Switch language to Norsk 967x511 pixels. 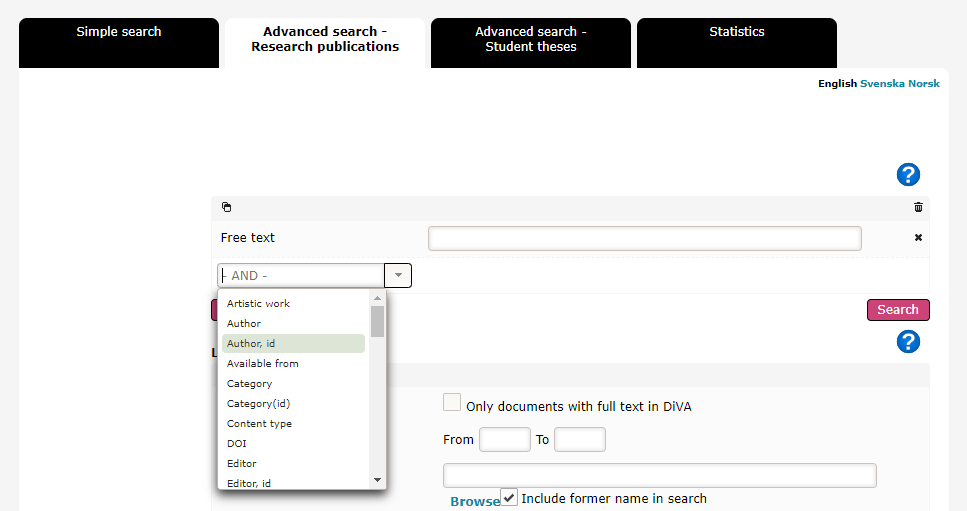[924, 84]
